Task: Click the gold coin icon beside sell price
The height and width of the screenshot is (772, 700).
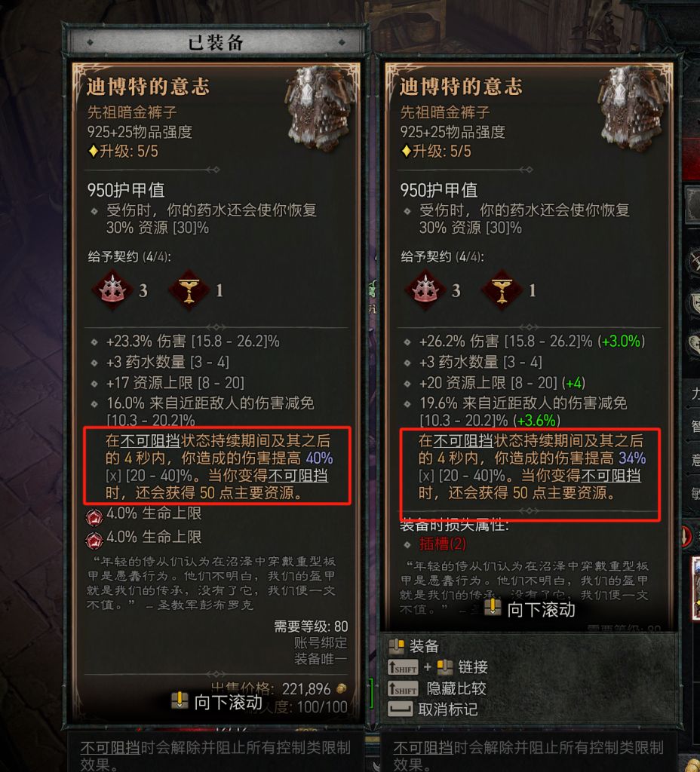Action: [341, 688]
